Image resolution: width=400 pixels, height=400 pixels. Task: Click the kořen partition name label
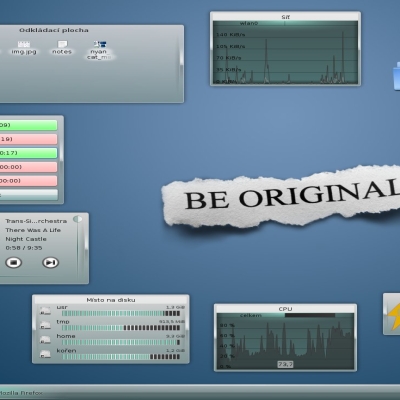pos(66,350)
